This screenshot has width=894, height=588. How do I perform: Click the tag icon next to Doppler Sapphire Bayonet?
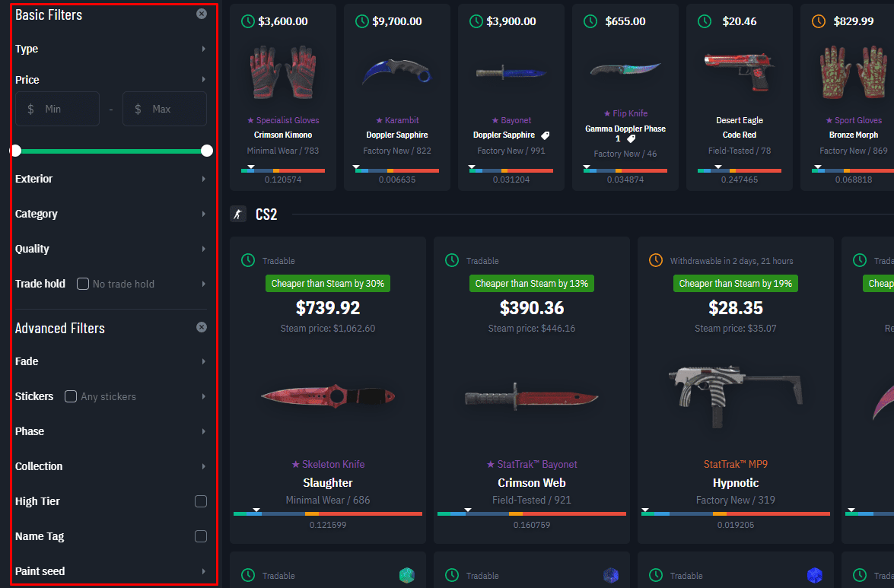click(x=545, y=135)
